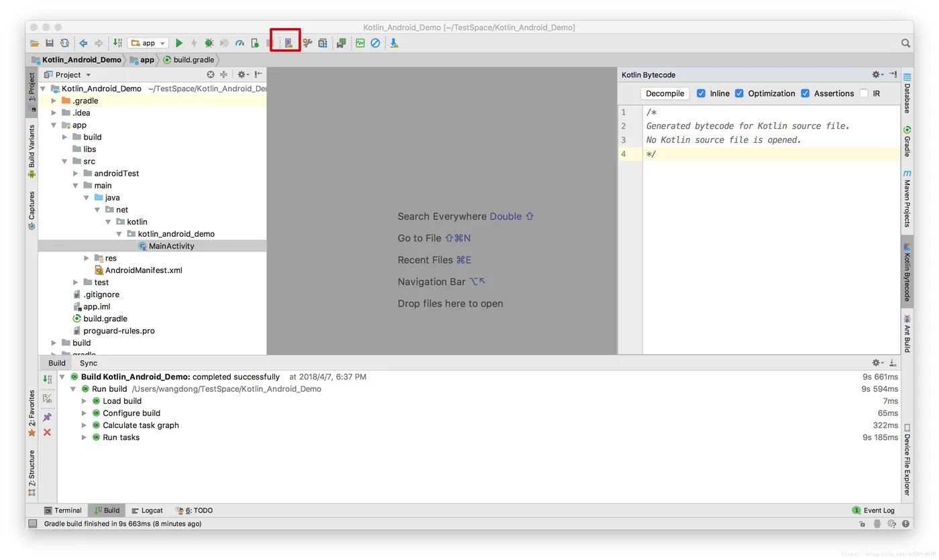
Task: Click the build.gradle breadcrumb
Action: (x=188, y=60)
